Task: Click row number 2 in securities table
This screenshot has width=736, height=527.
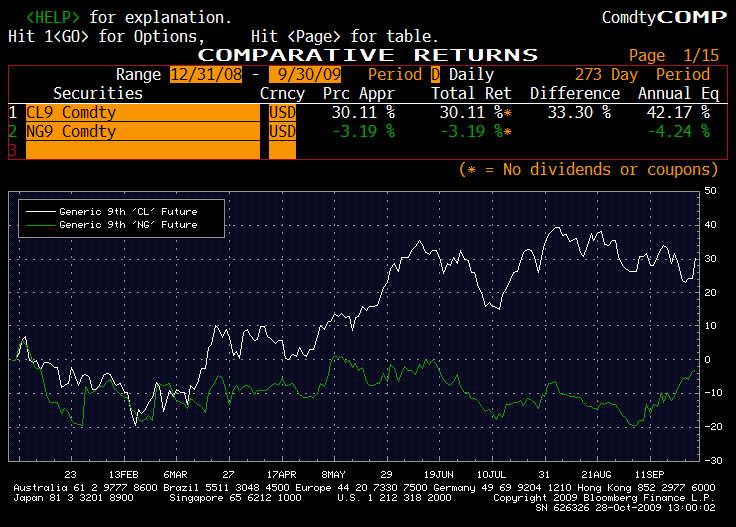Action: click(13, 131)
